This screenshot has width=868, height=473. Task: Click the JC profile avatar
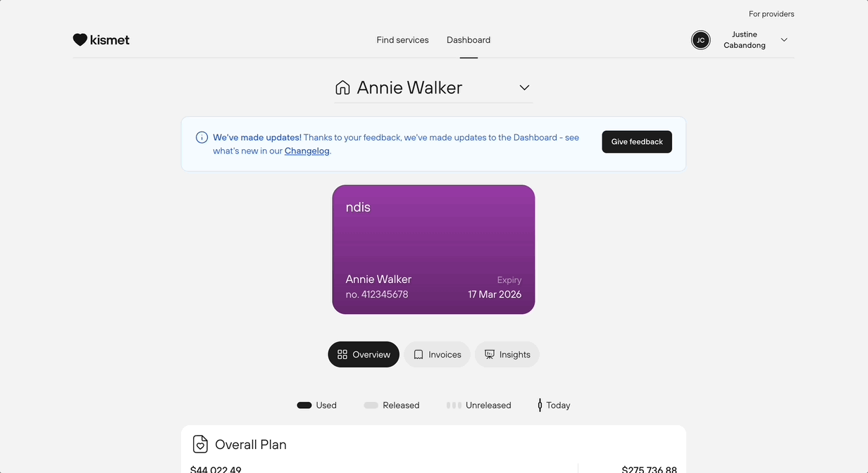click(x=700, y=40)
